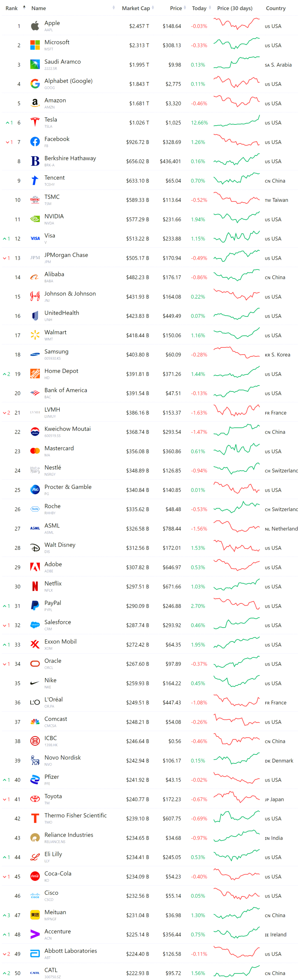Image resolution: width=298 pixels, height=980 pixels.
Task: Click the Price column sort arrow
Action: (x=185, y=8)
